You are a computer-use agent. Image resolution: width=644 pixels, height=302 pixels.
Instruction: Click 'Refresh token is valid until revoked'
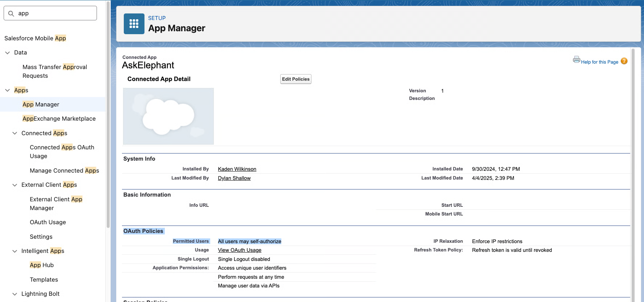tap(512, 250)
